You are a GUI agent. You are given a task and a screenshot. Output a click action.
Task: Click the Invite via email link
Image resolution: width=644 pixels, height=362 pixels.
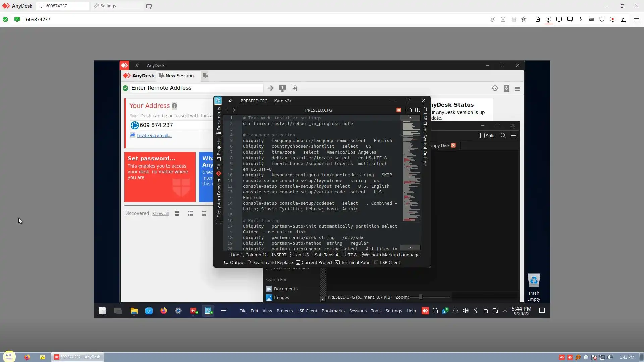[x=154, y=136]
